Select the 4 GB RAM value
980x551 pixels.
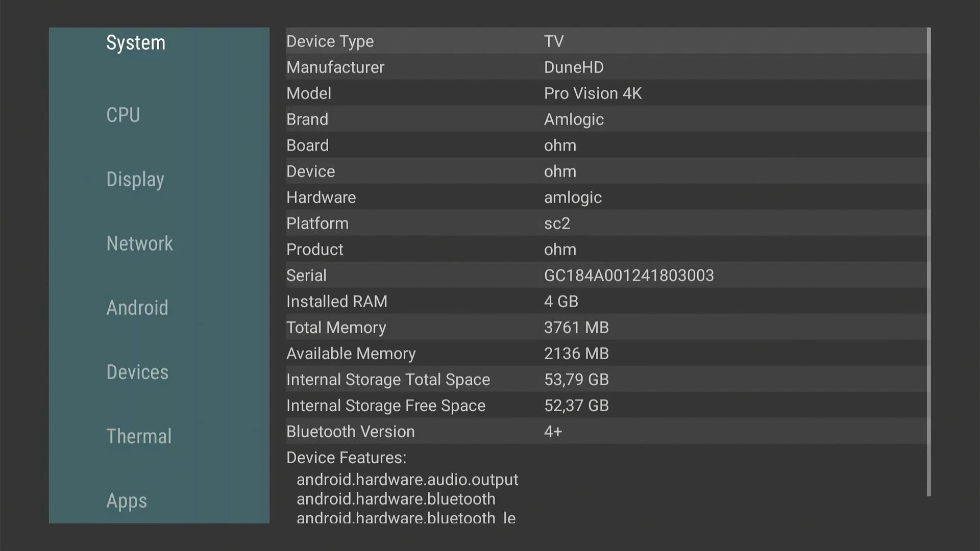pyautogui.click(x=561, y=302)
